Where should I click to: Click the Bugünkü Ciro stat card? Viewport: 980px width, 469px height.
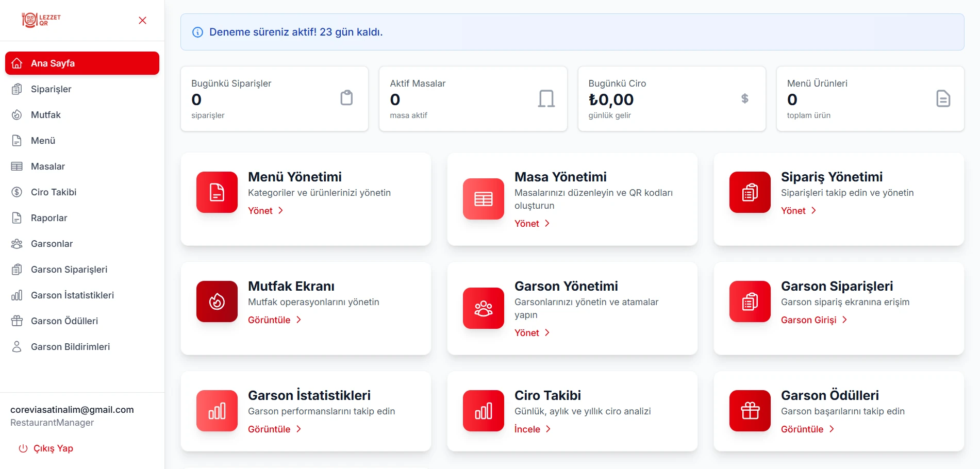point(671,99)
